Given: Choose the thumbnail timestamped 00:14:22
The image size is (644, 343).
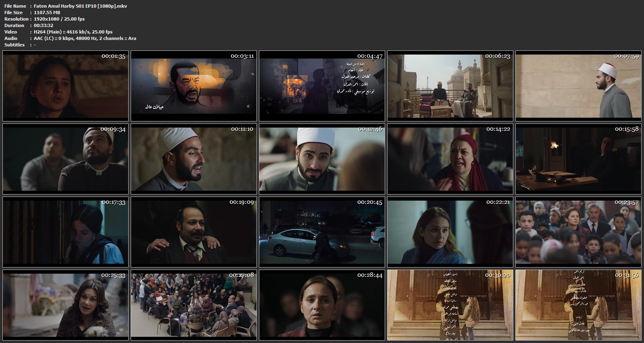Looking at the screenshot, I should (x=450, y=159).
